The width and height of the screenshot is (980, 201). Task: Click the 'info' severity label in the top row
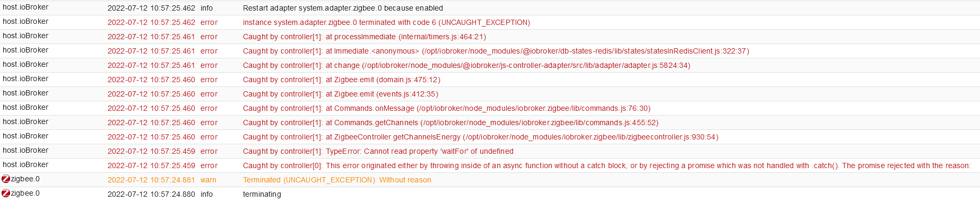pyautogui.click(x=206, y=8)
